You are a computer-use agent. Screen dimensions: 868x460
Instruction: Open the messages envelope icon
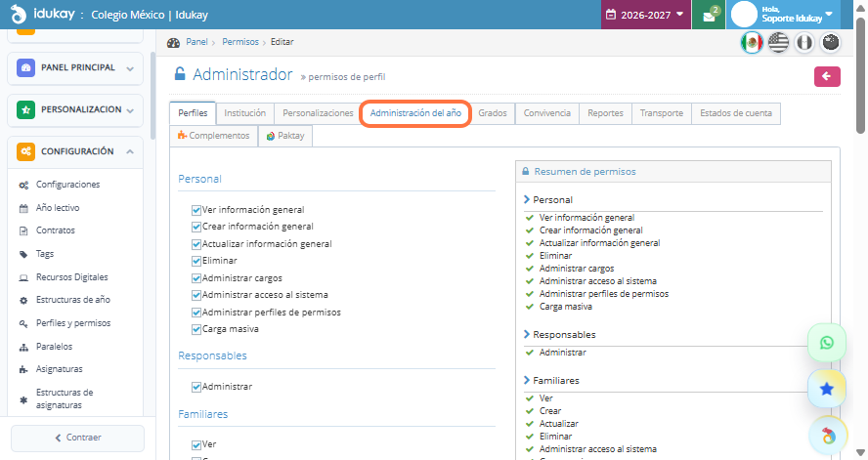pos(709,15)
